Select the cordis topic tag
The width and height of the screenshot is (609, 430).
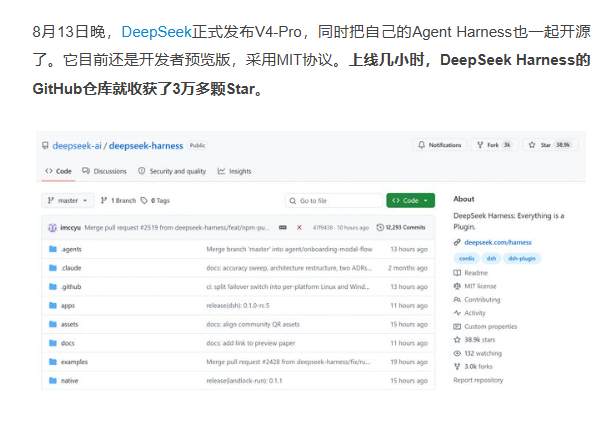click(466, 258)
